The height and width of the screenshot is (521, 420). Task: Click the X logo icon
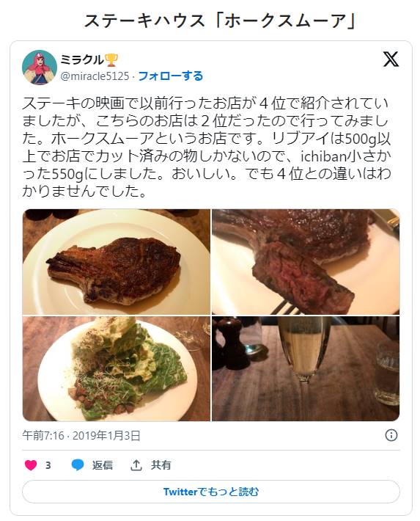click(391, 59)
